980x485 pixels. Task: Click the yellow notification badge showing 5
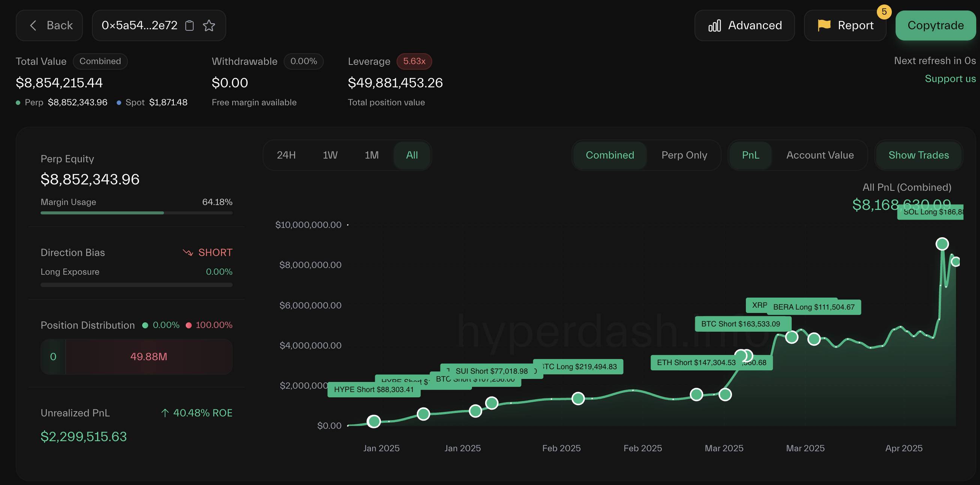coord(884,12)
